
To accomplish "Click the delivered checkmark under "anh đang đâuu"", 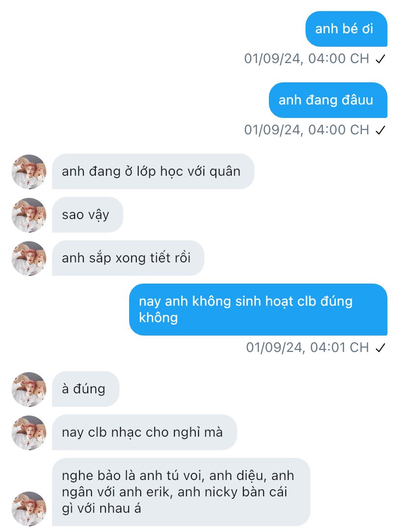I will click(x=380, y=130).
